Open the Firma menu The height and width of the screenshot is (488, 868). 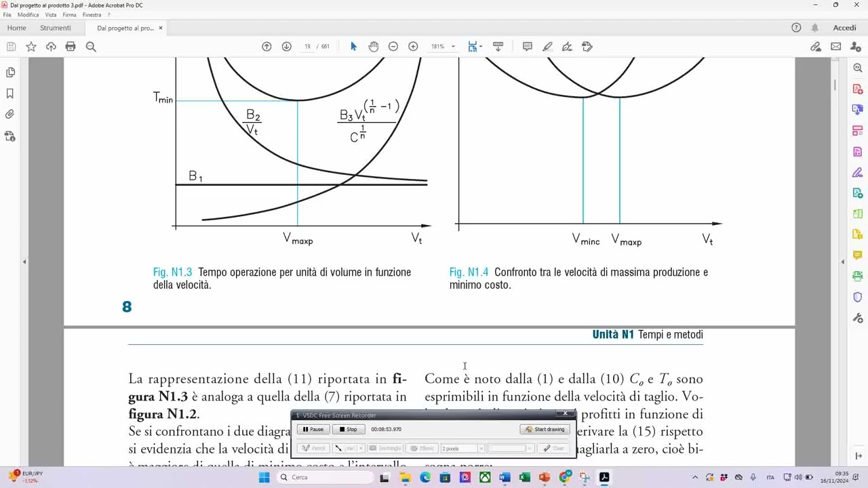pos(69,14)
